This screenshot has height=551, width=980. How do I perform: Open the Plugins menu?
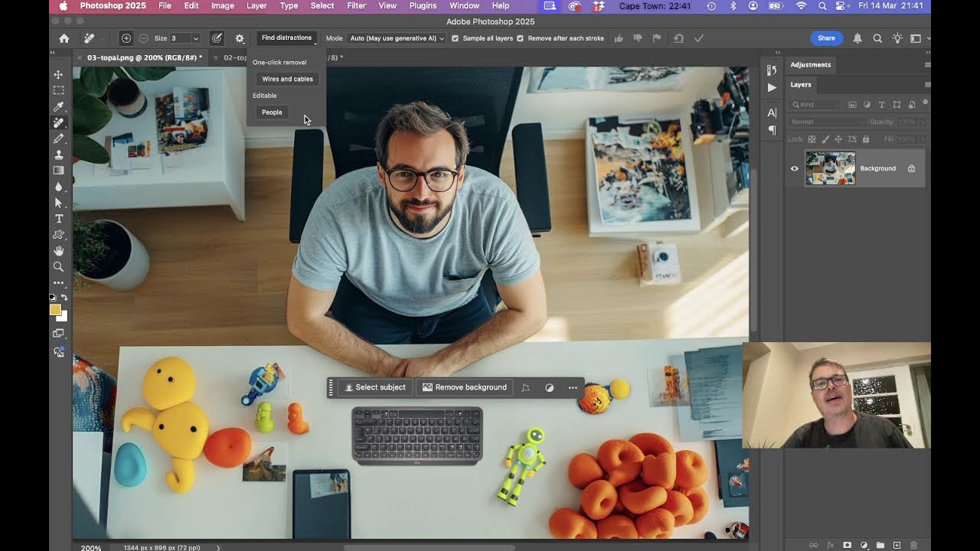[x=423, y=6]
